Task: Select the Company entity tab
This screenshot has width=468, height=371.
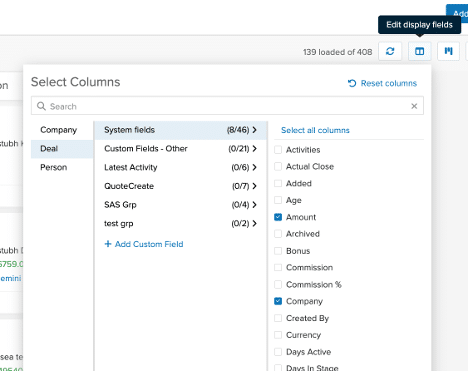Action: [62, 130]
